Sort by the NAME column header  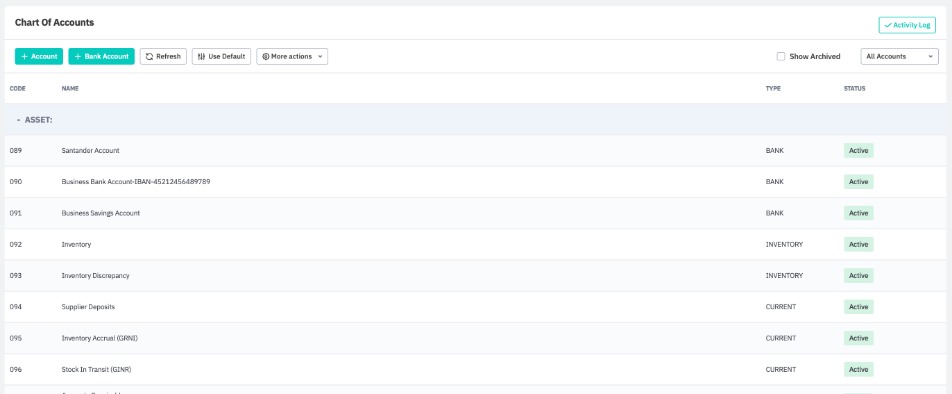pyautogui.click(x=70, y=89)
